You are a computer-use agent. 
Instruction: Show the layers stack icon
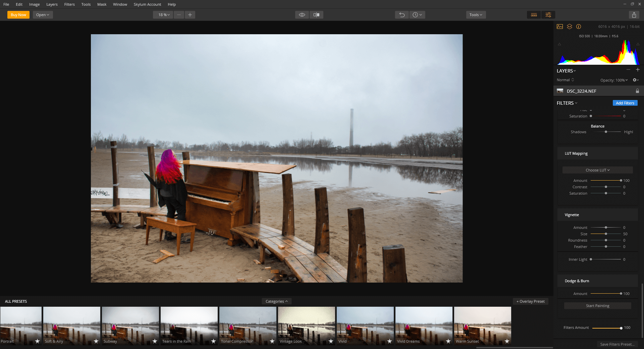click(x=569, y=27)
